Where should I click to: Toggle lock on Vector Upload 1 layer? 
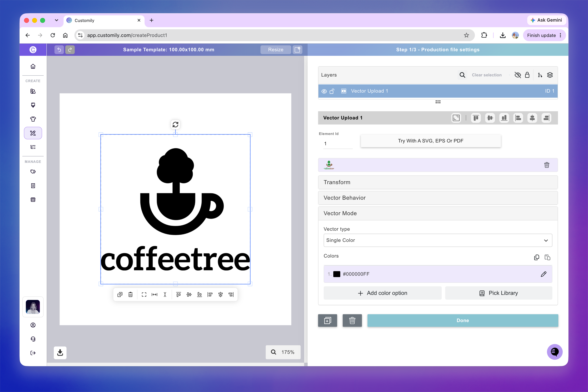coord(332,91)
